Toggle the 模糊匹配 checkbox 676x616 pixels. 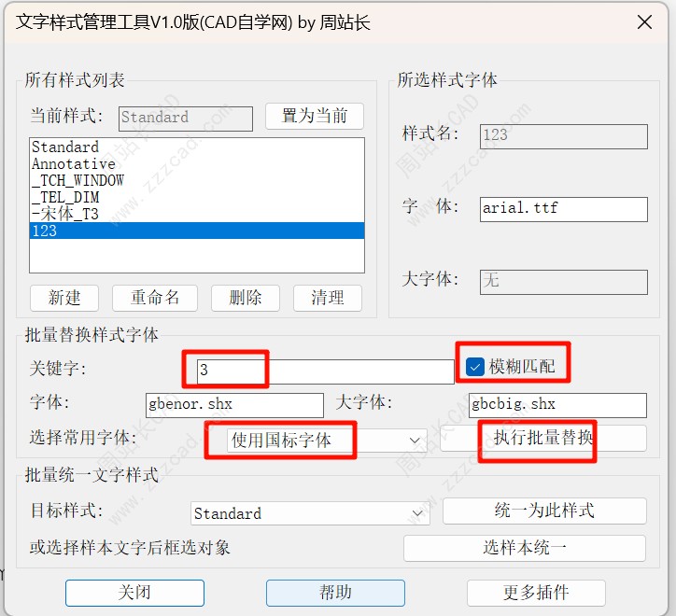point(474,367)
